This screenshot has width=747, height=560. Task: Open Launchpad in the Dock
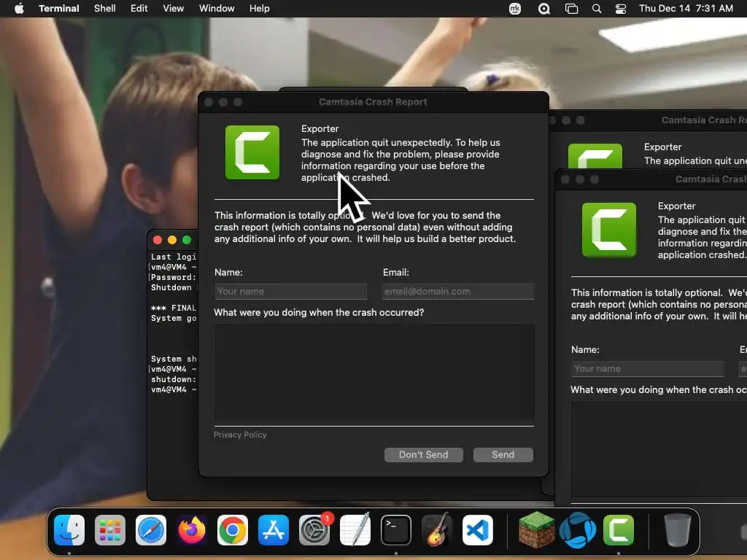pos(110,530)
